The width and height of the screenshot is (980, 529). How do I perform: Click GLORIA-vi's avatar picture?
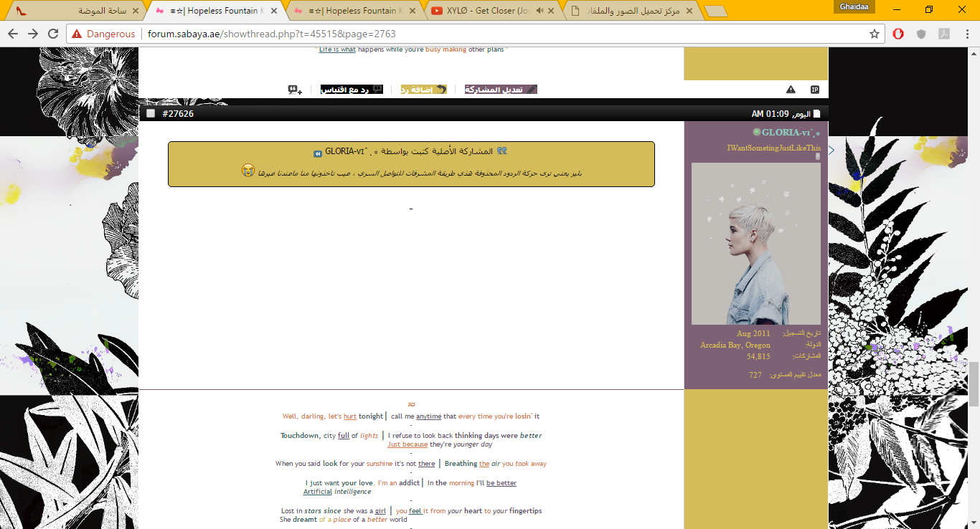pyautogui.click(x=755, y=244)
